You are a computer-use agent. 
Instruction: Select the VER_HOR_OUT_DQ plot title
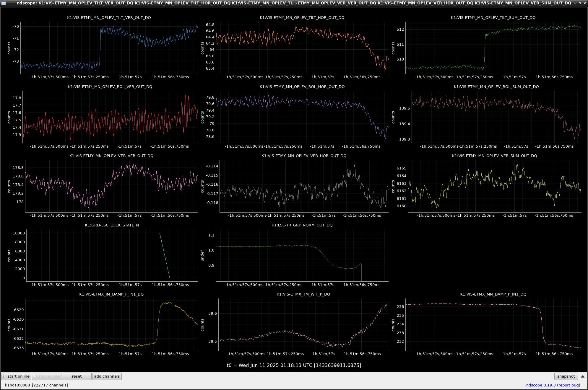304,156
